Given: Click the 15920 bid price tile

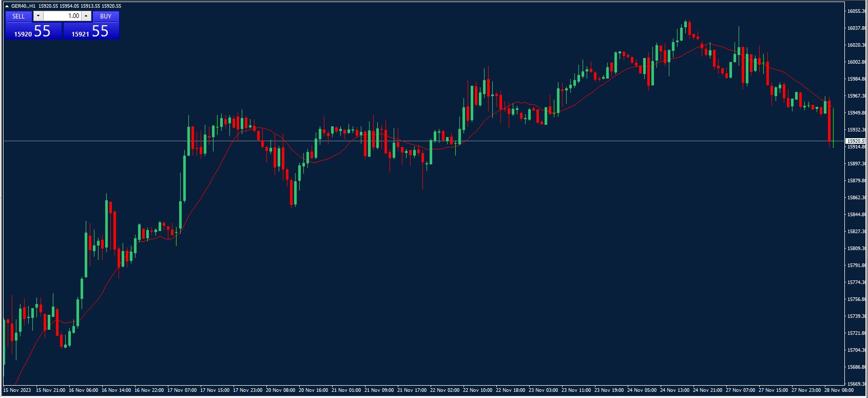Looking at the screenshot, I should click(33, 31).
